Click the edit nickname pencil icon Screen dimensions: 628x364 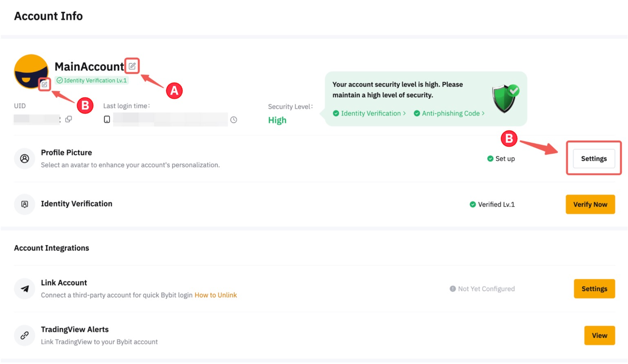(132, 66)
